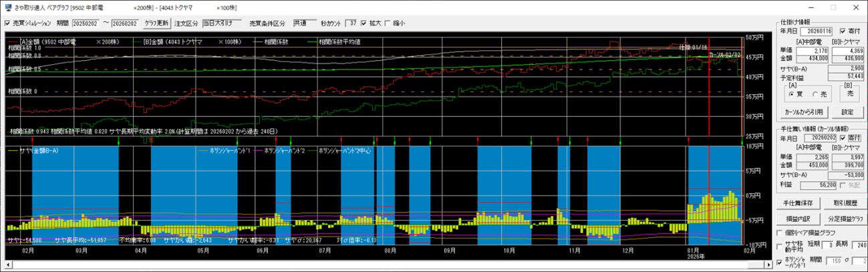This screenshot has width=868, height=272.
Task: Select the 買 radio button for [A]
Action: point(793,94)
